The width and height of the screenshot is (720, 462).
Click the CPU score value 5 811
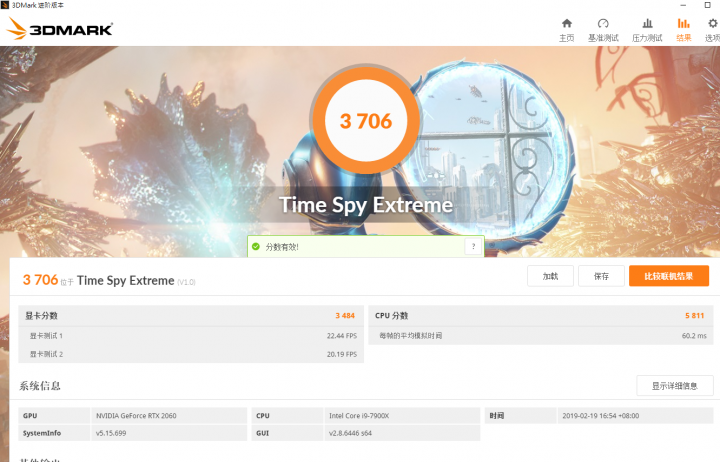[x=694, y=316]
